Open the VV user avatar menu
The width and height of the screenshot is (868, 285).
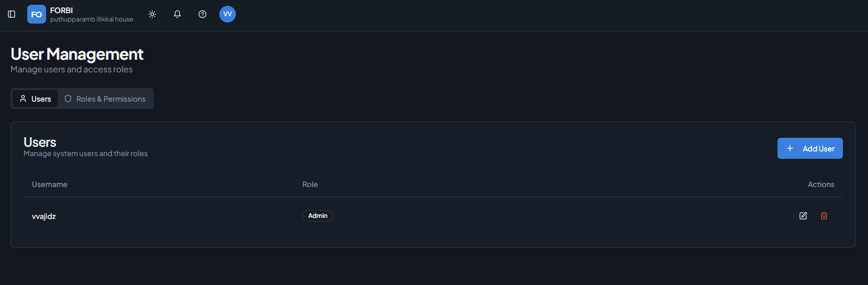point(228,14)
